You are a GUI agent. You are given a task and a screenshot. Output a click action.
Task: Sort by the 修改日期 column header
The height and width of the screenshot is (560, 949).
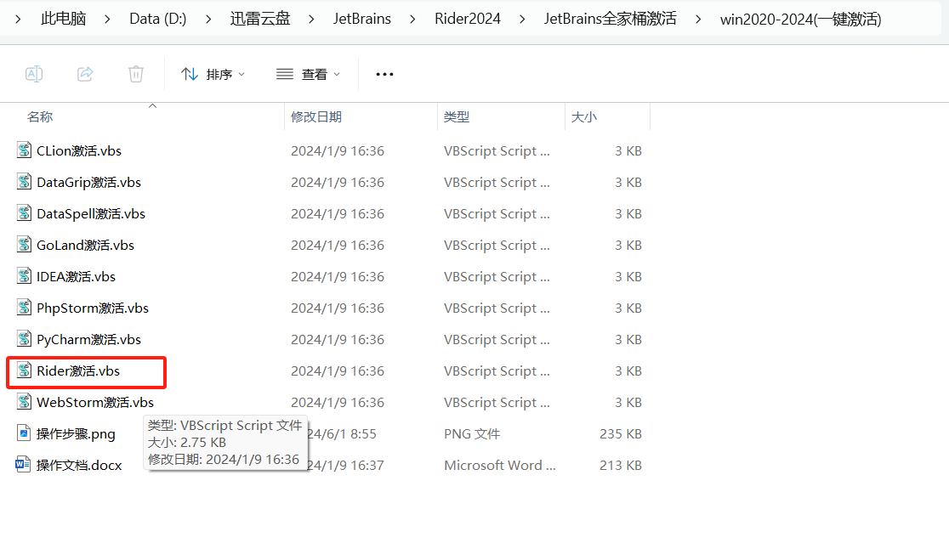coord(316,116)
